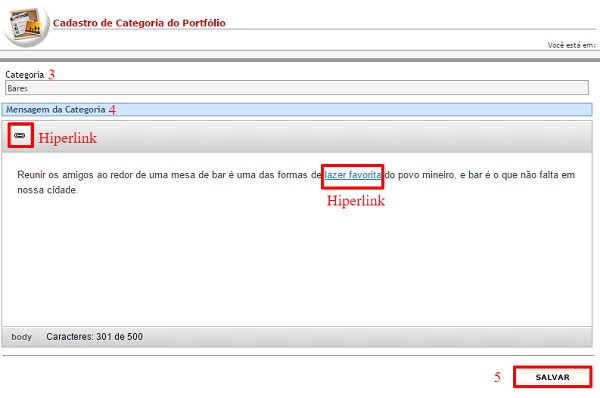Click the 'Você está em:' breadcrumb text
This screenshot has height=398, width=600.
pyautogui.click(x=572, y=45)
